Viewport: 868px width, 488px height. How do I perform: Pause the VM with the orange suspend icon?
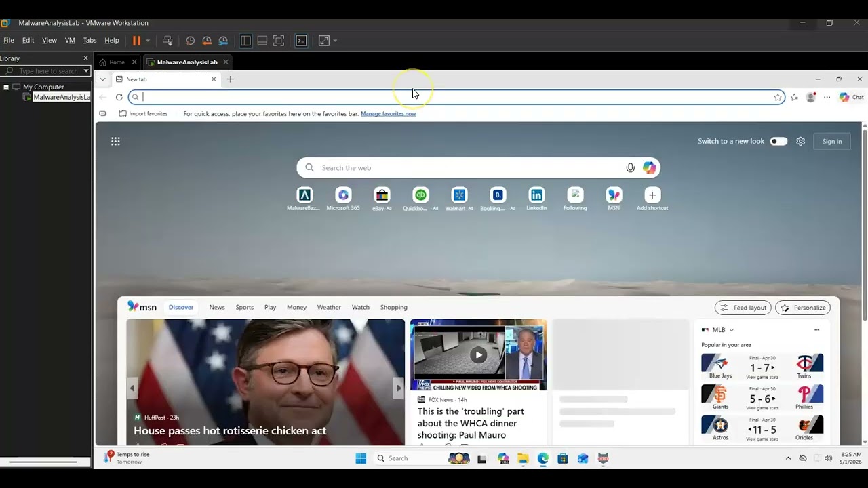coord(136,41)
